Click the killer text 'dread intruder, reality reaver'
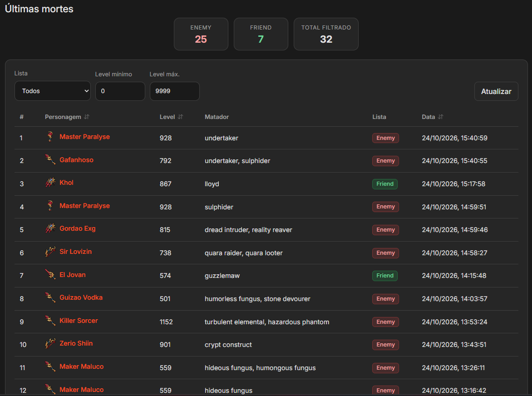532x396 pixels. 248,230
